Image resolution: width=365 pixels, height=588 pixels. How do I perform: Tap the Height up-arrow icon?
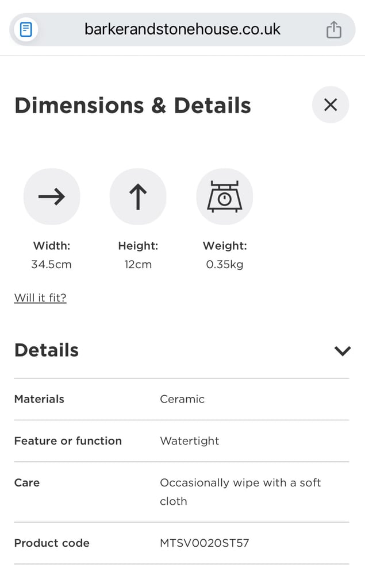(138, 197)
